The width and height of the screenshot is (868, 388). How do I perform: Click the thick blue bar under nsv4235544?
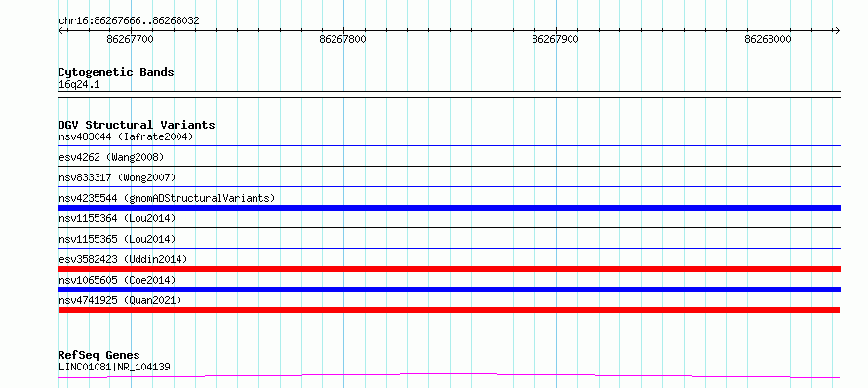tap(449, 208)
